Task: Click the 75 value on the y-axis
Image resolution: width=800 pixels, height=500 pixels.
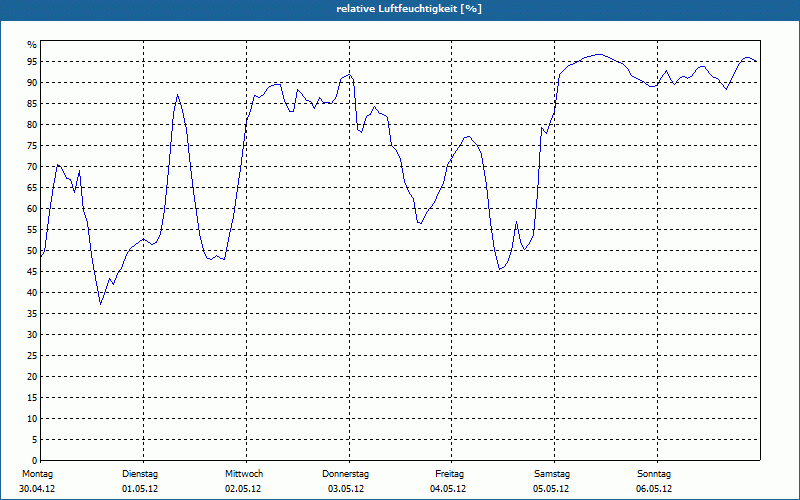Action: 32,146
